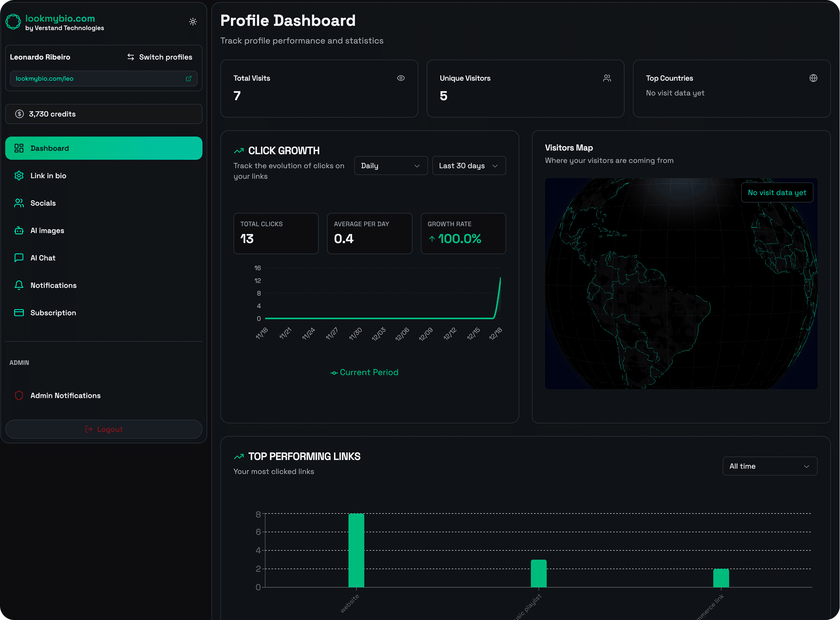Click the chat bubble icon for AI Chat
Image resolution: width=840 pixels, height=620 pixels.
tap(19, 258)
